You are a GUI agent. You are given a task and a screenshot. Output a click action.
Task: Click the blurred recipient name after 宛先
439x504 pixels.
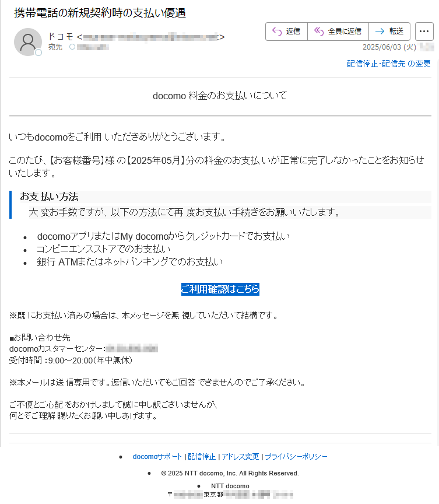coord(93,47)
